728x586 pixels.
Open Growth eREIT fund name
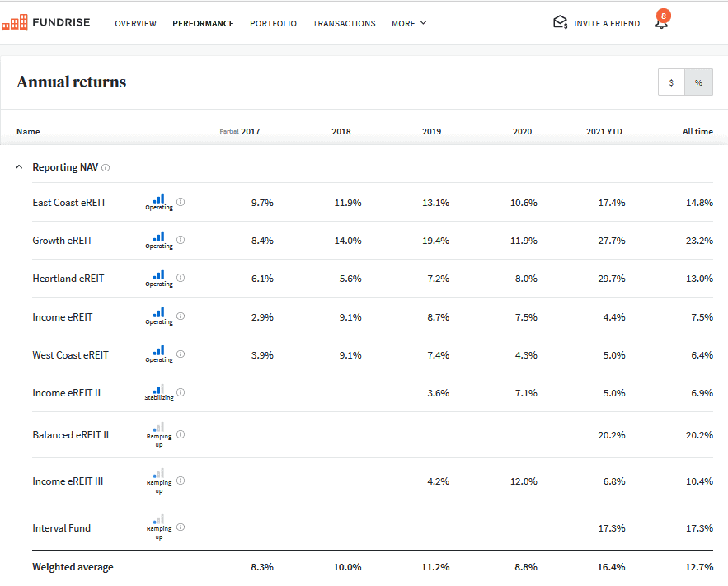coord(62,241)
